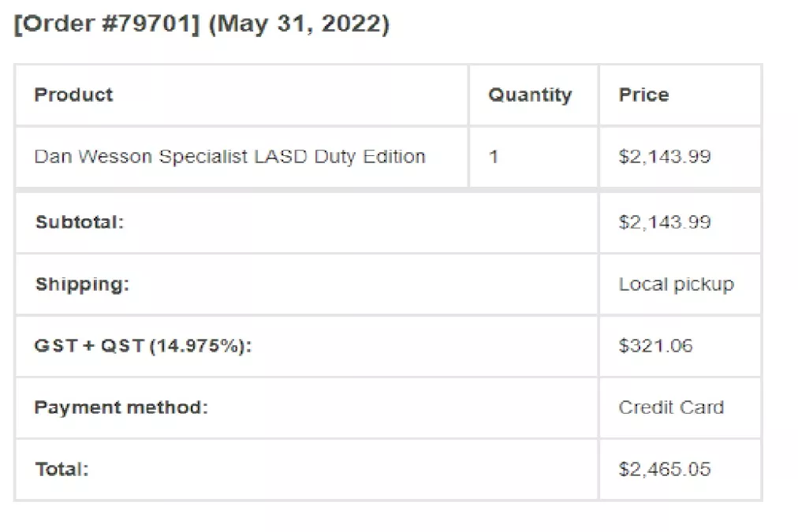Select the Quantity column header

pyautogui.click(x=530, y=95)
